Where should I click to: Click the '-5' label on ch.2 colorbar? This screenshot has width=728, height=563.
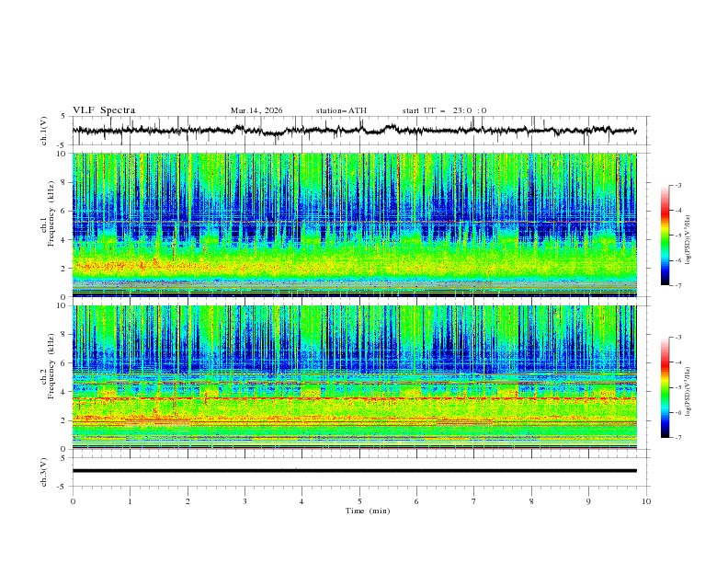(x=677, y=387)
